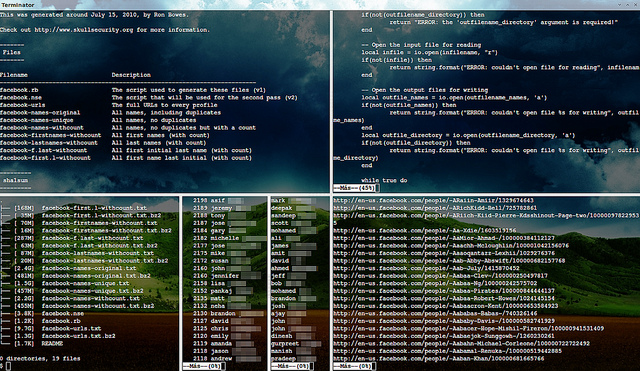Select [9.7G] facebook-urls.txt in tree listing

point(58,329)
